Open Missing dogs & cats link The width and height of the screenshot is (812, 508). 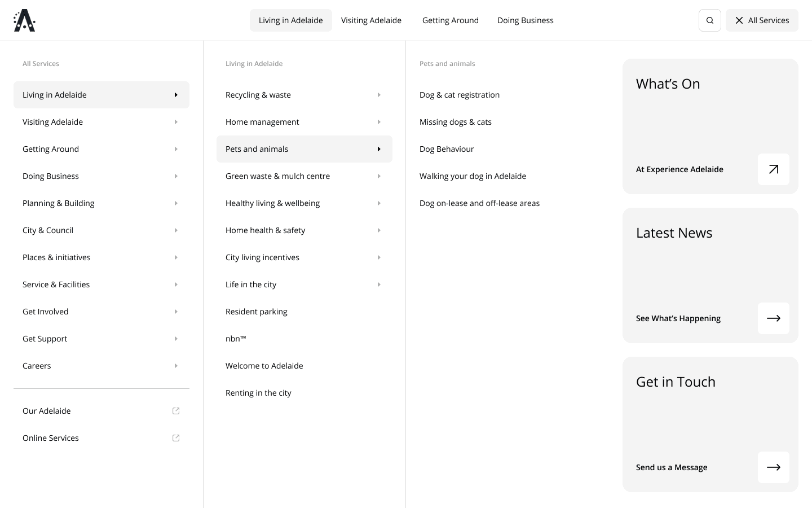pos(456,122)
